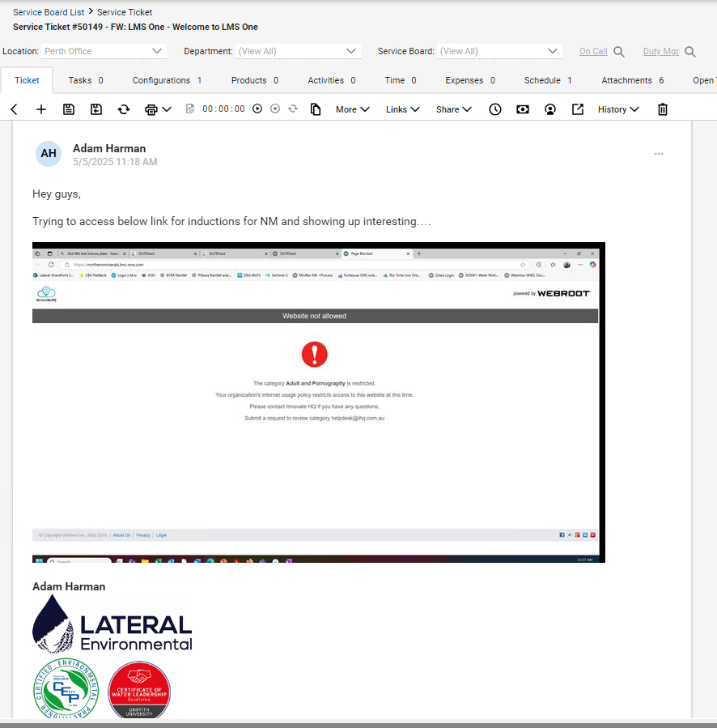Screen dimensions: 717x728
Task: Click the open in new window icon
Action: point(577,109)
